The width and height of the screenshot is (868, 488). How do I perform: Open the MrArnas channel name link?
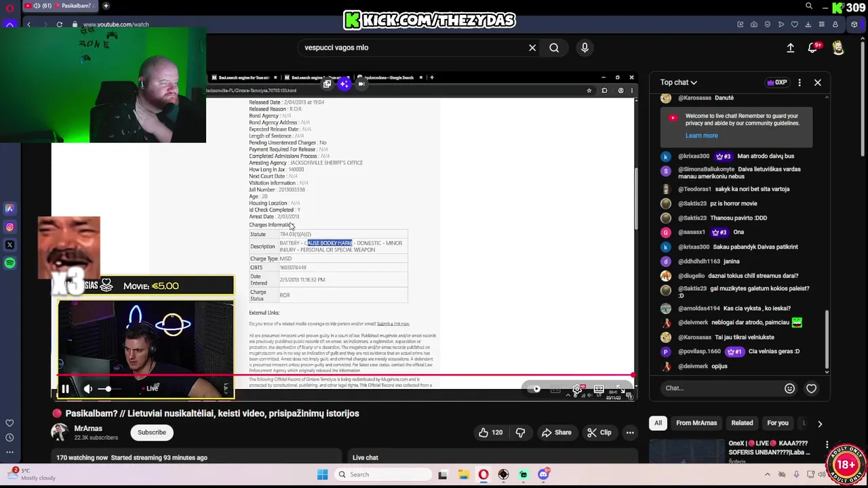click(x=88, y=428)
